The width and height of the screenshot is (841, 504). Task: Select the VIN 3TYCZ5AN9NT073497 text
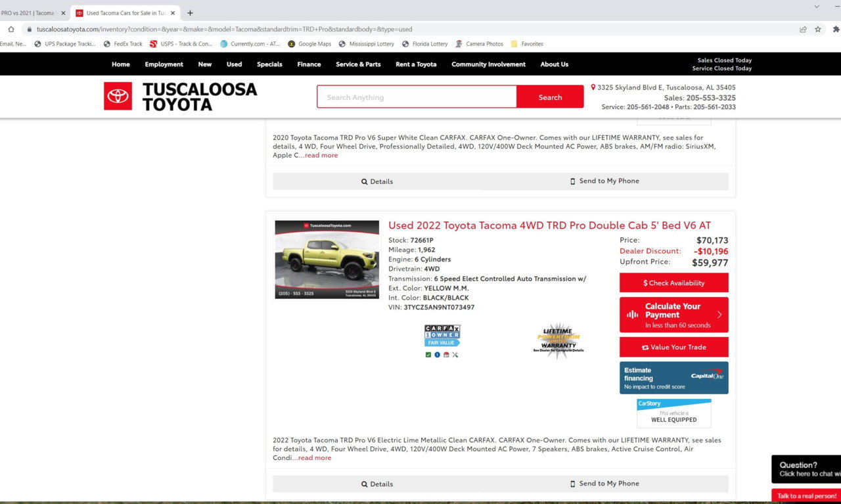(x=439, y=308)
